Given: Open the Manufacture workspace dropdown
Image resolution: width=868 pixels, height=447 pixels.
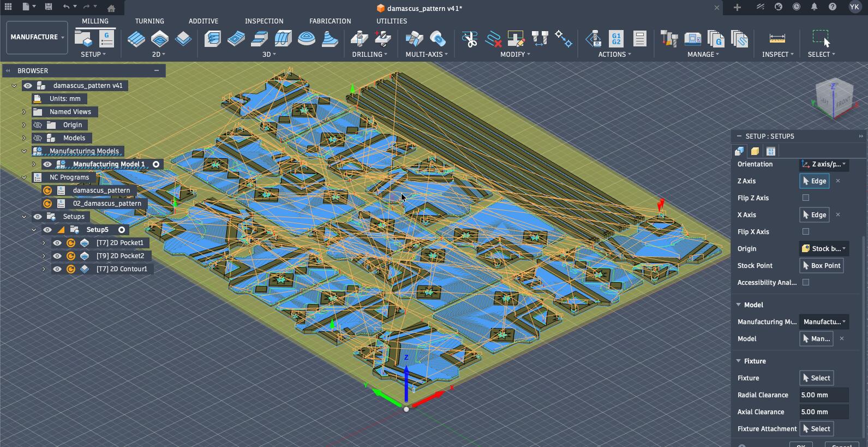Looking at the screenshot, I should [x=37, y=37].
